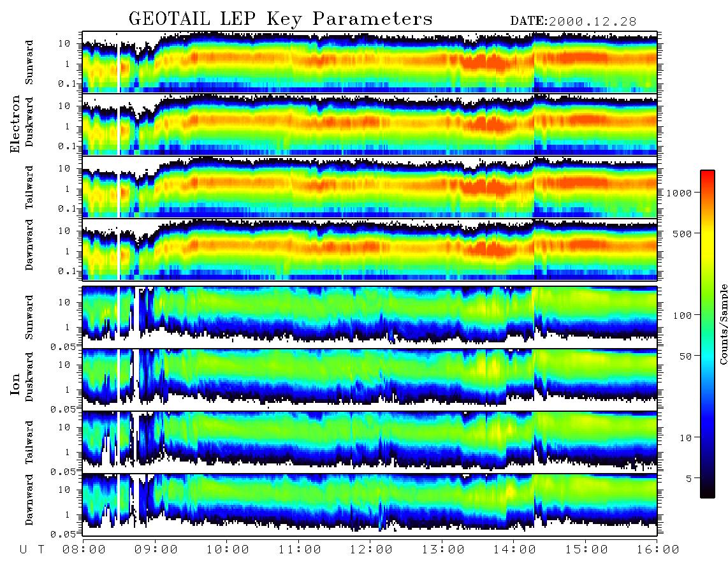Click the 0.05 tick of Ion Sunward axis
The height and width of the screenshot is (561, 728).
click(x=63, y=346)
